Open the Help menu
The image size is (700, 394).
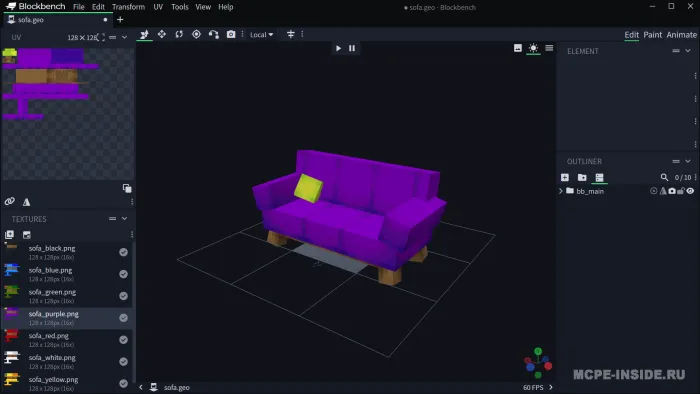pos(226,7)
